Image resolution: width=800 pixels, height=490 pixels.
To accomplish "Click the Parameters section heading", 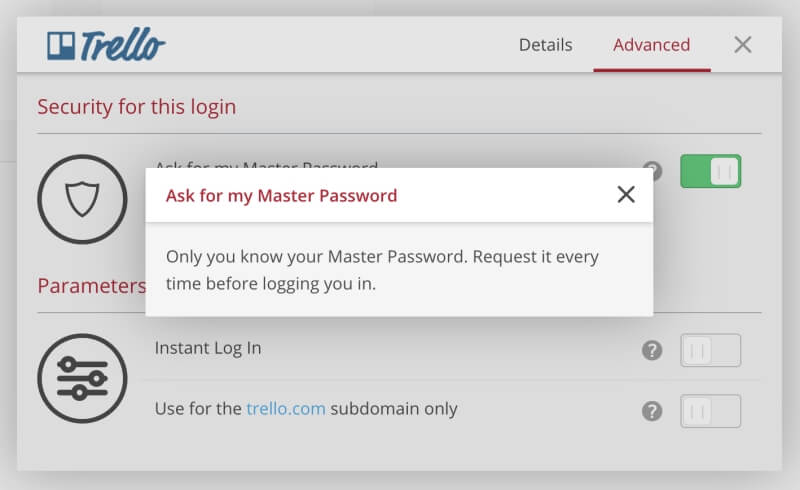I will 91,286.
